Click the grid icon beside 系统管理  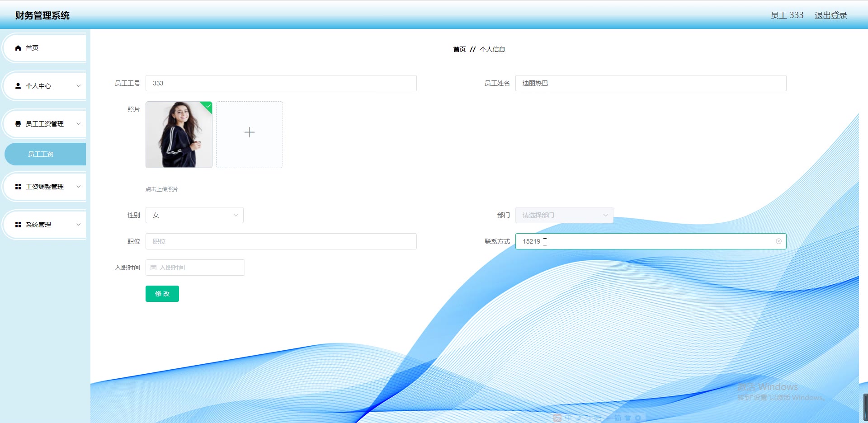click(x=18, y=225)
